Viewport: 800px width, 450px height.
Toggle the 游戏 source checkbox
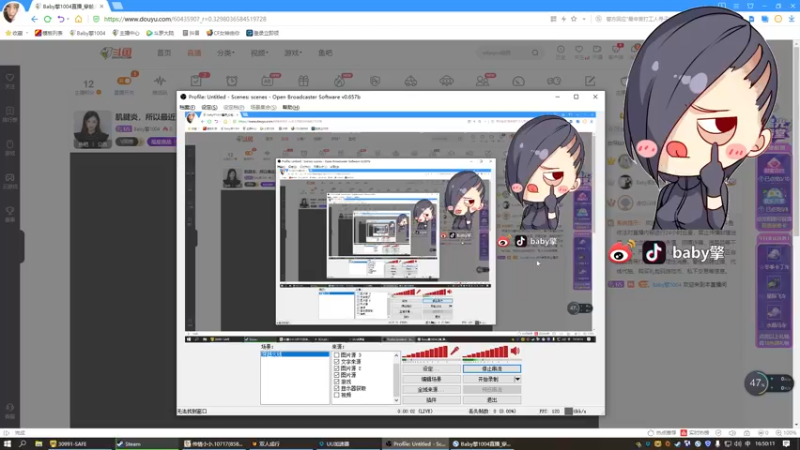pos(337,382)
